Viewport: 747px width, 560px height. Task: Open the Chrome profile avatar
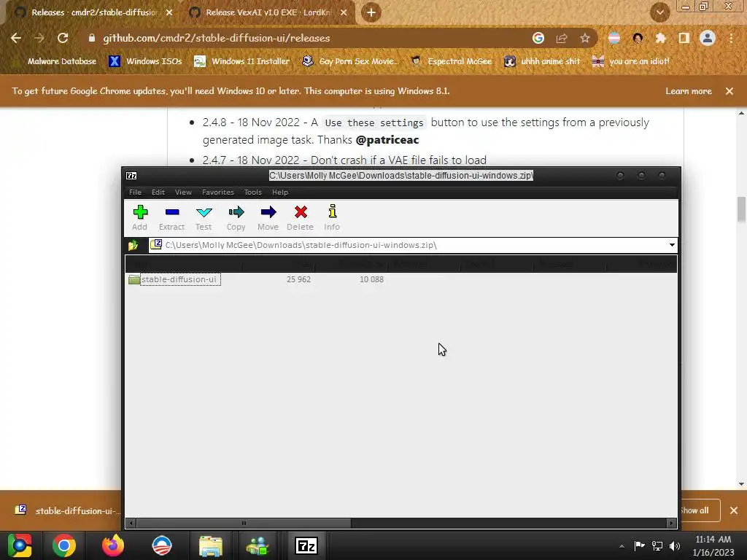708,38
